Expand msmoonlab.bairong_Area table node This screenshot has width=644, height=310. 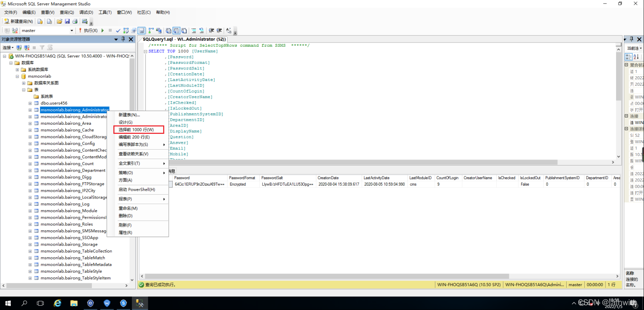pos(30,123)
